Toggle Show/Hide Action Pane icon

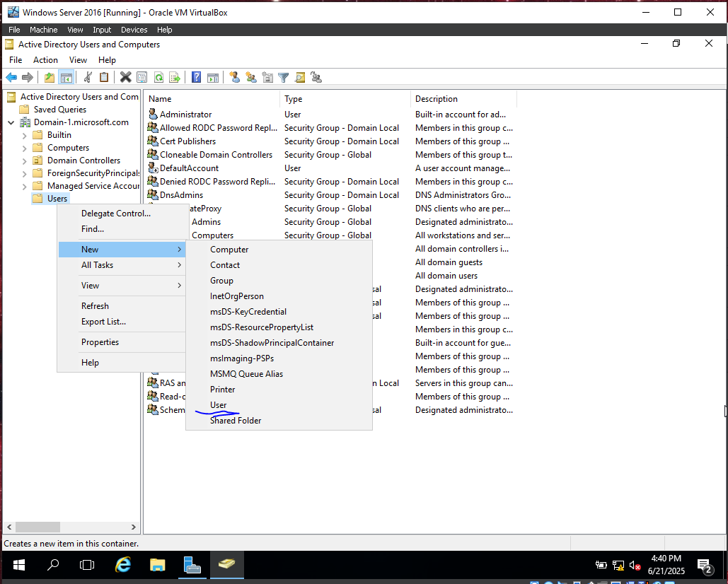click(x=213, y=78)
